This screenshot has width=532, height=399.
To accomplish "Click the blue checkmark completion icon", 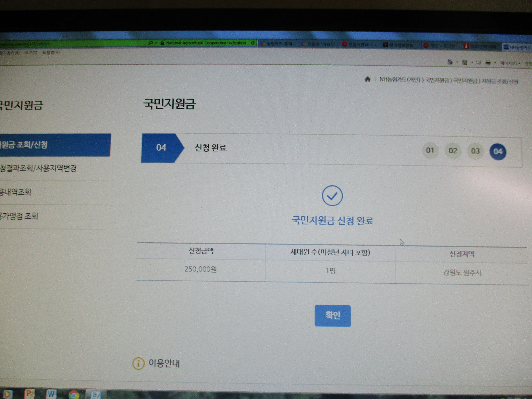I will [x=332, y=196].
